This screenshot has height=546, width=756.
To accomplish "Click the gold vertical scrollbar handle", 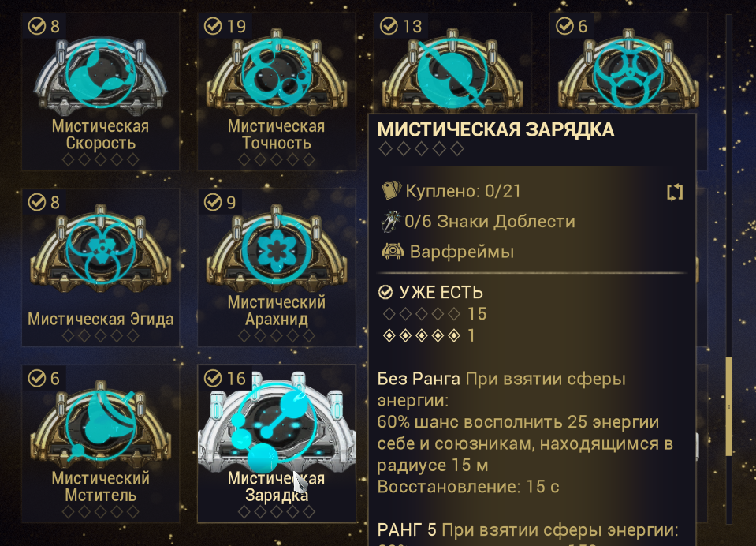I will [729, 406].
